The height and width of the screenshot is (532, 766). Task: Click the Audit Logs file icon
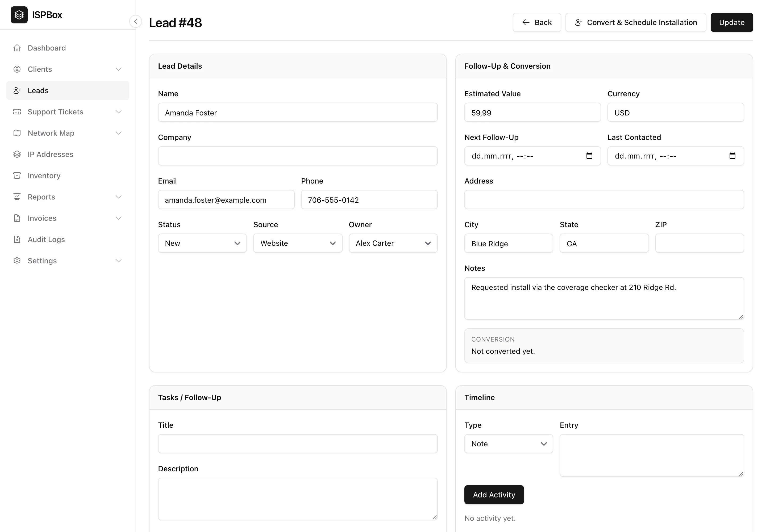(x=17, y=240)
